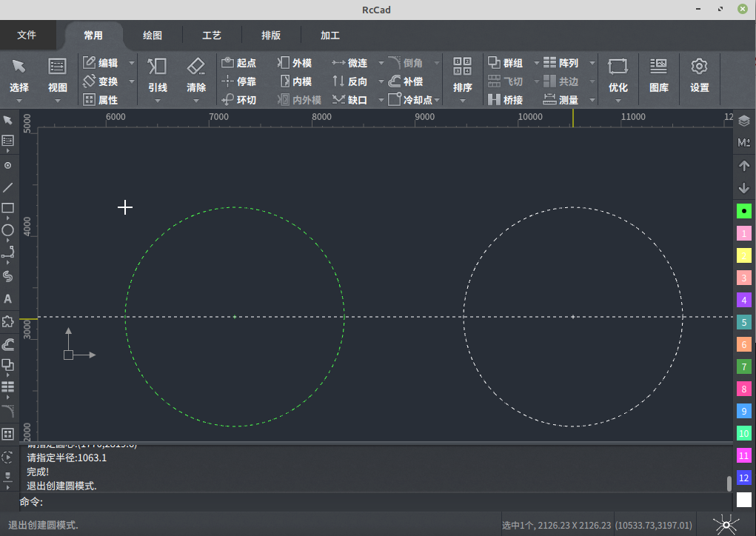Toggle the layers panel icon on right edge
The width and height of the screenshot is (756, 536).
click(743, 121)
